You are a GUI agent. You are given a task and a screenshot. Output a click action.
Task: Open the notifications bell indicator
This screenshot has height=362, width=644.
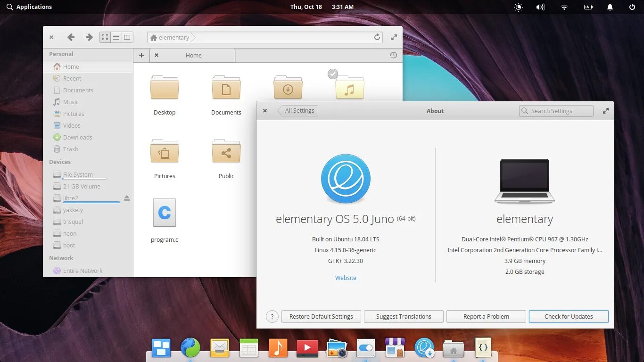tap(610, 7)
